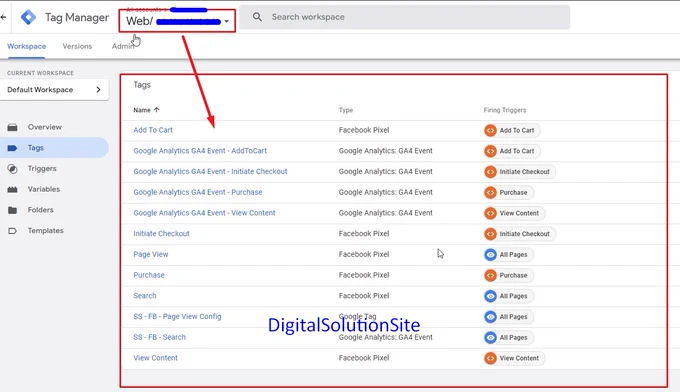Click the Folders icon in the sidebar
Viewport: 680px width, 392px height.
13,210
